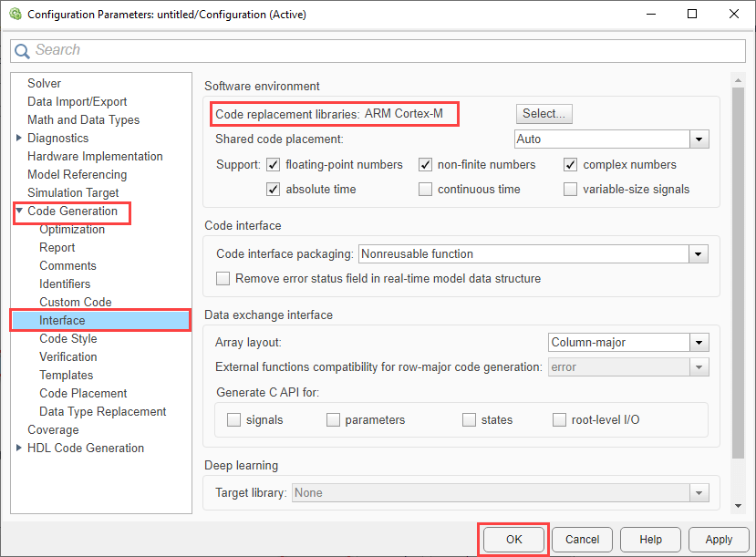The width and height of the screenshot is (756, 557).
Task: Enable variable-size signals support
Action: 570,190
